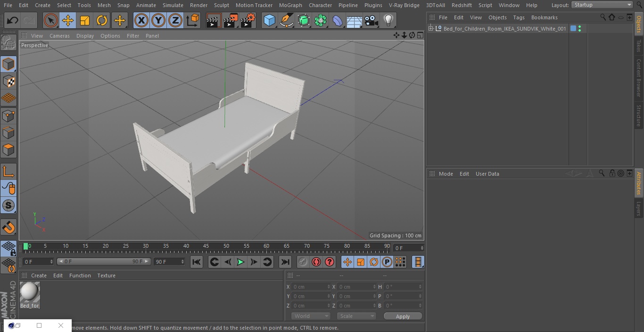Add a Cube primitive object
The width and height of the screenshot is (644, 332).
269,20
